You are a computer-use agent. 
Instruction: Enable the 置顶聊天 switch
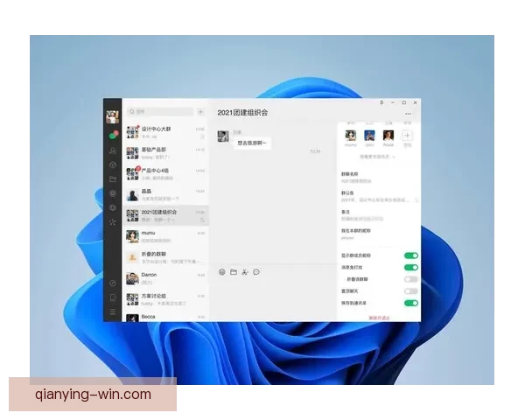(410, 290)
